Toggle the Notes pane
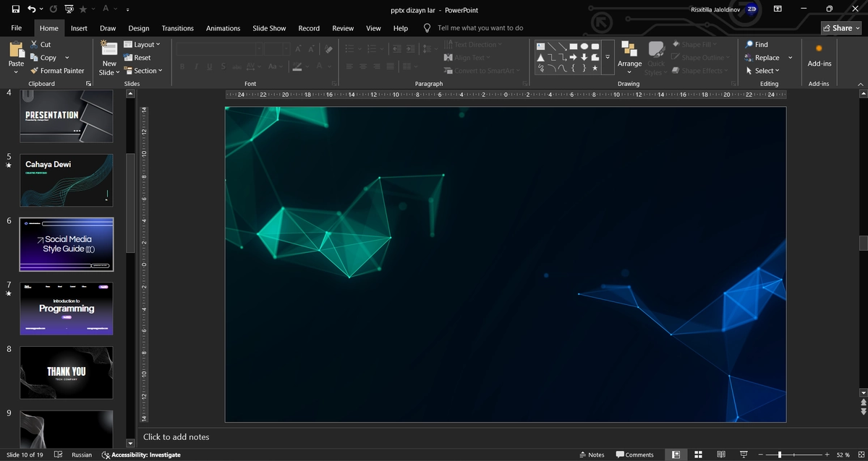Image resolution: width=868 pixels, height=461 pixels. [x=592, y=454]
